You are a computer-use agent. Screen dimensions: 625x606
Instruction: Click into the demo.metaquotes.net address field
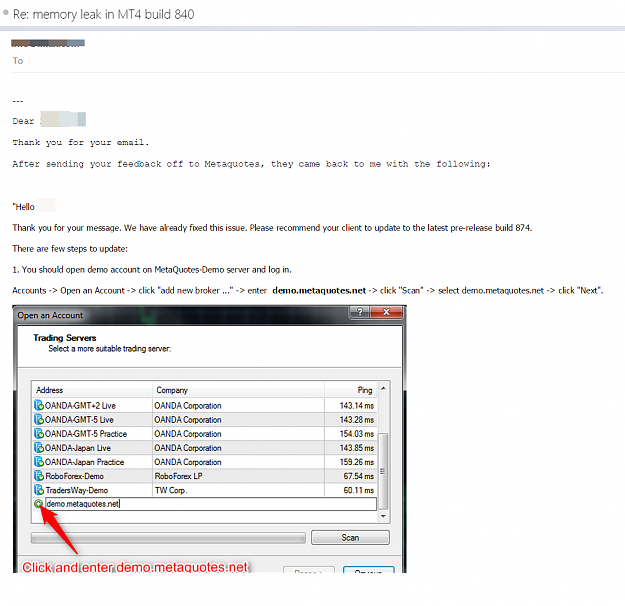(x=211, y=504)
